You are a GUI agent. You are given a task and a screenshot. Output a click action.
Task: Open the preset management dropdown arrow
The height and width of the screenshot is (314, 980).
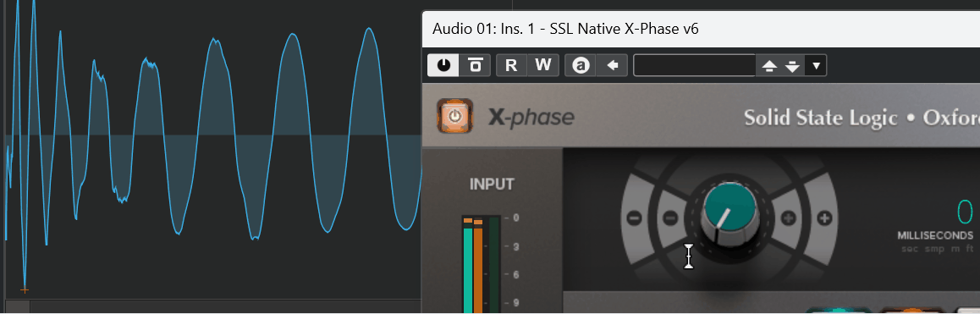(x=816, y=65)
